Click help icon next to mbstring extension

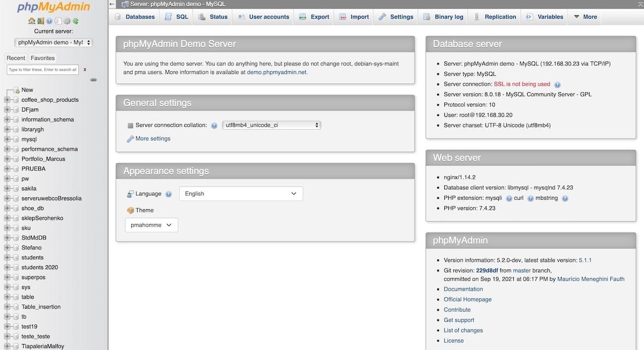tap(565, 197)
